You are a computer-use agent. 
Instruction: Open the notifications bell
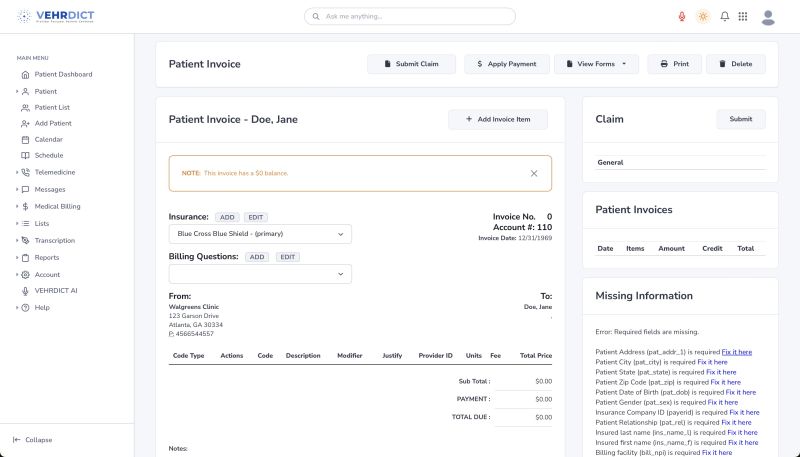724,16
